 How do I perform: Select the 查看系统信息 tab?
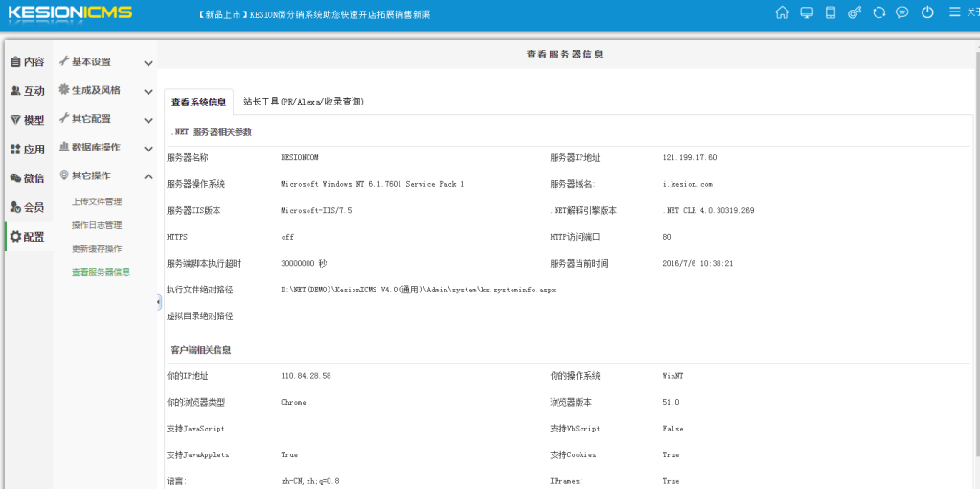[198, 102]
